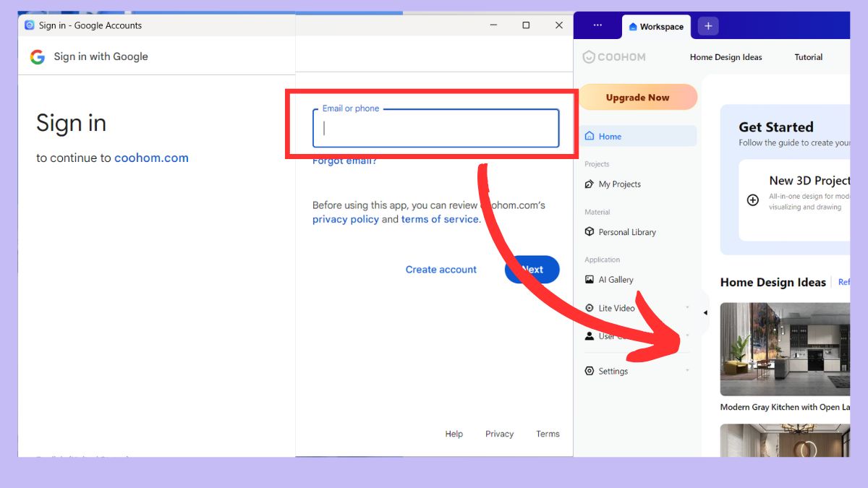The image size is (868, 488).
Task: Click the My Projects pencil icon
Action: coord(590,184)
